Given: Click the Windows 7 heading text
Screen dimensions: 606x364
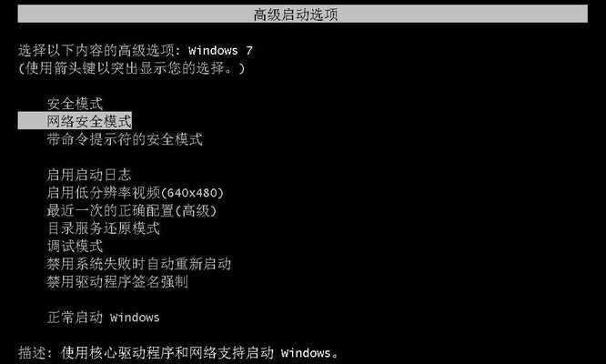Looking at the screenshot, I should pyautogui.click(x=220, y=50).
